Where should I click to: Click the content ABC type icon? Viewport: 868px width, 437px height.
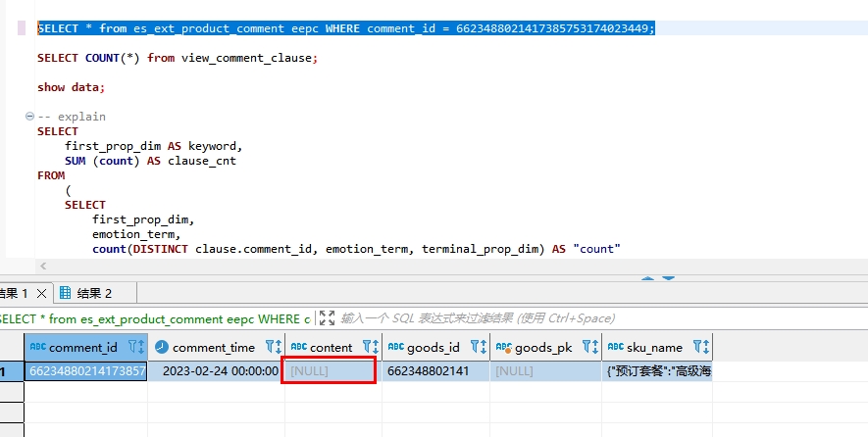coord(299,347)
